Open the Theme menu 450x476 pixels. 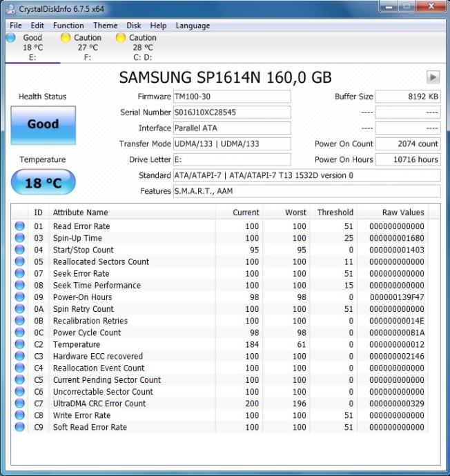[x=105, y=26]
